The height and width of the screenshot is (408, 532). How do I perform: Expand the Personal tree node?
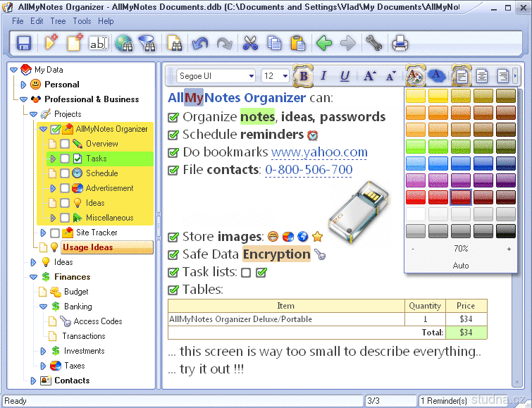pos(23,85)
